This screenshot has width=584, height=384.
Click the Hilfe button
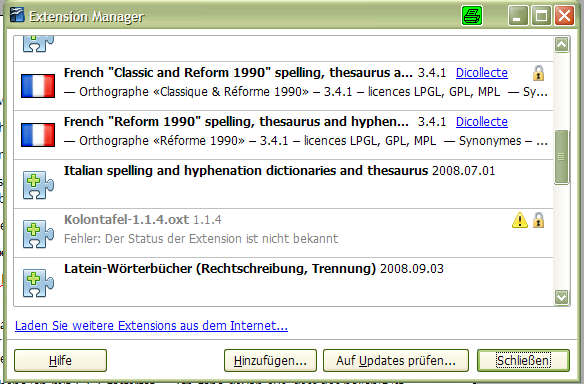[x=60, y=361]
